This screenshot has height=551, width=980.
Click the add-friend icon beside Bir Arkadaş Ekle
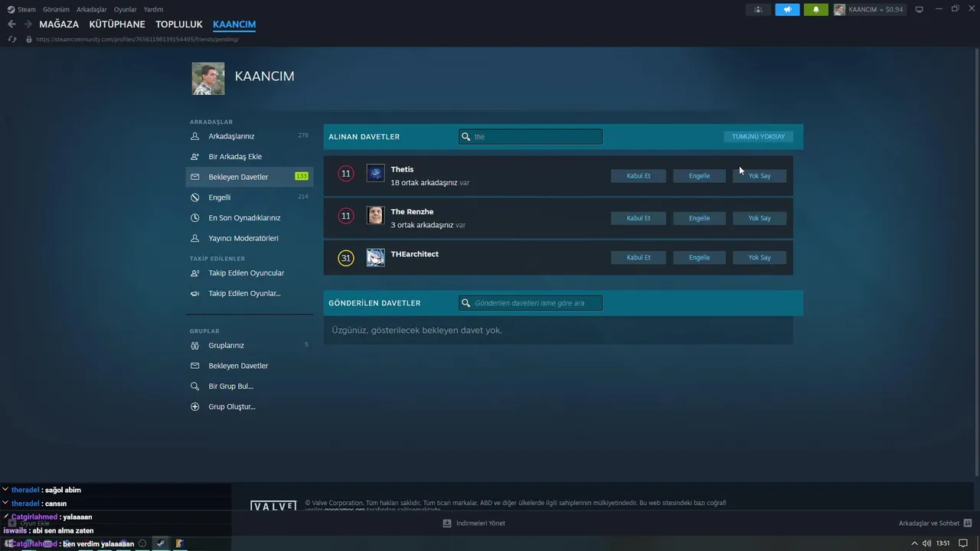coord(194,156)
